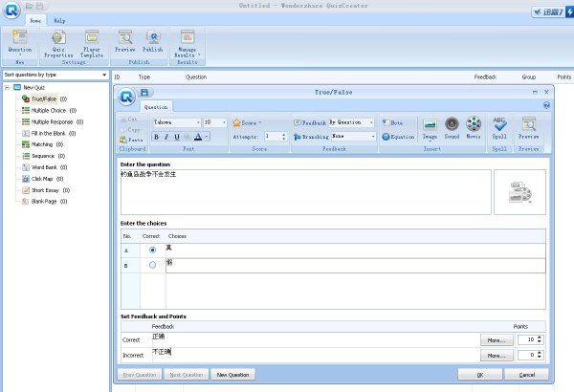The image size is (574, 392).
Task: Select Click Map in quiz tree
Action: pyautogui.click(x=42, y=179)
